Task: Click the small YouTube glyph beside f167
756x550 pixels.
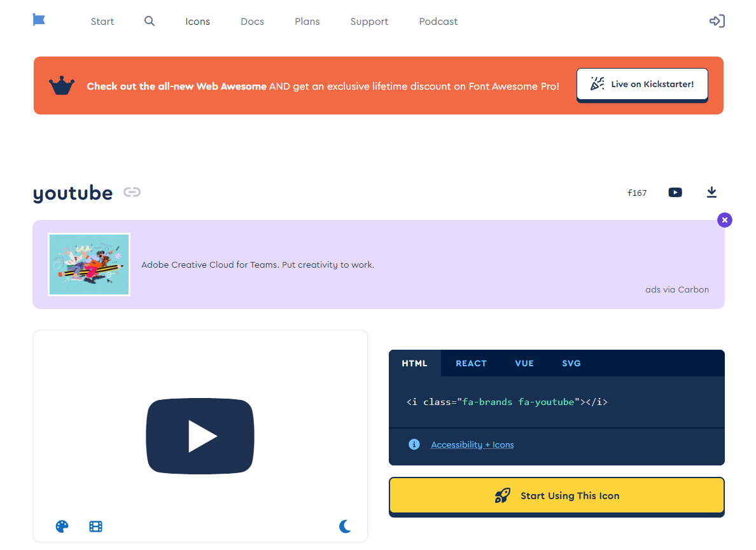Action: tap(675, 193)
